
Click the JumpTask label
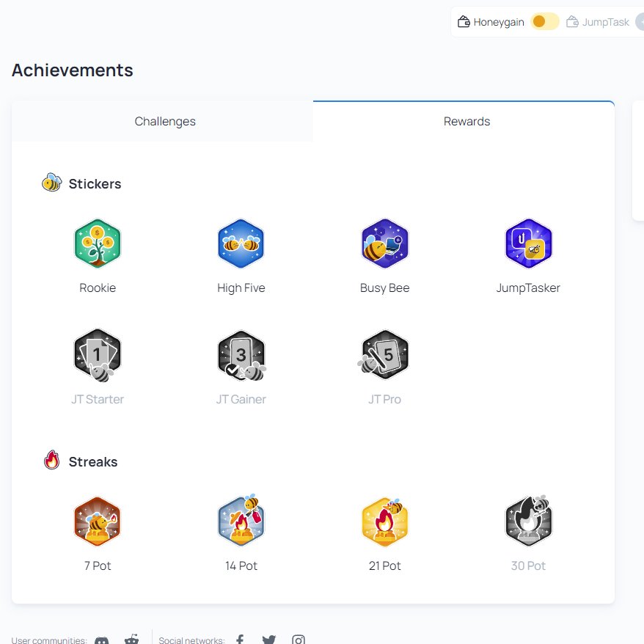click(x=605, y=22)
